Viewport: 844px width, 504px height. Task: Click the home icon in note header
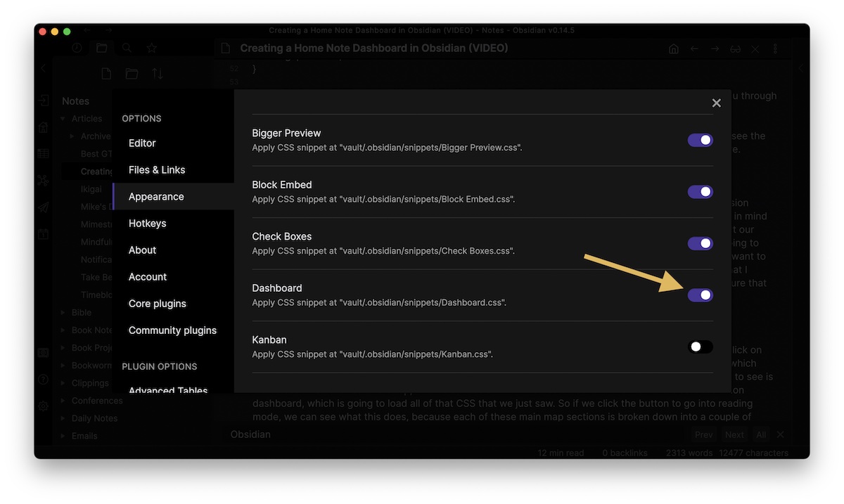pyautogui.click(x=674, y=49)
